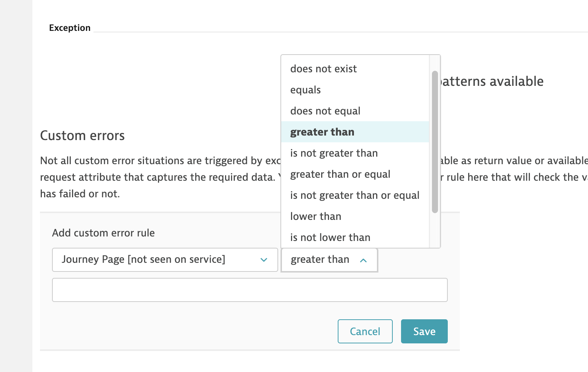588x372 pixels.
Task: Choose "is not greater than" operator
Action: pos(334,153)
